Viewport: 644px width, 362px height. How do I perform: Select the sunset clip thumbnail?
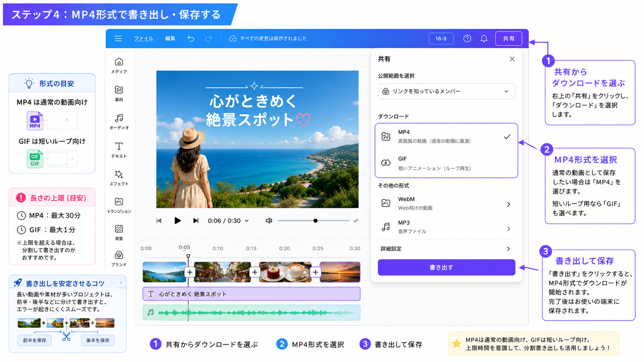click(x=340, y=272)
